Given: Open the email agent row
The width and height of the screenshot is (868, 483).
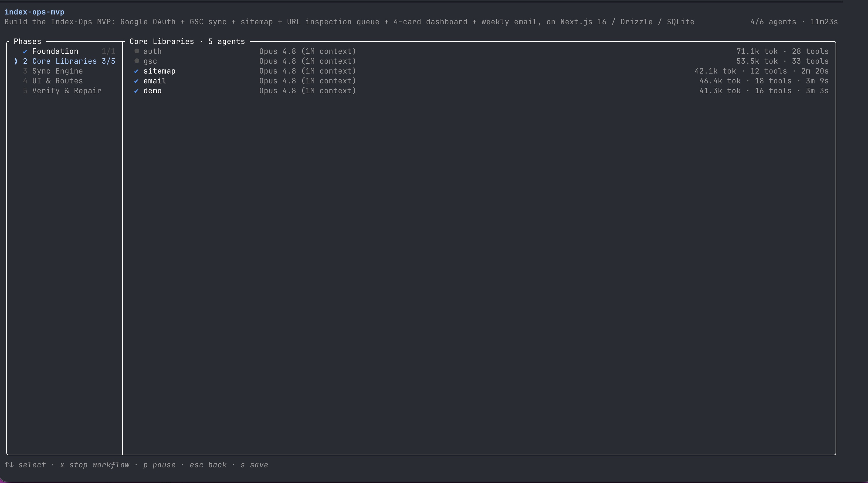Looking at the screenshot, I should tap(481, 81).
